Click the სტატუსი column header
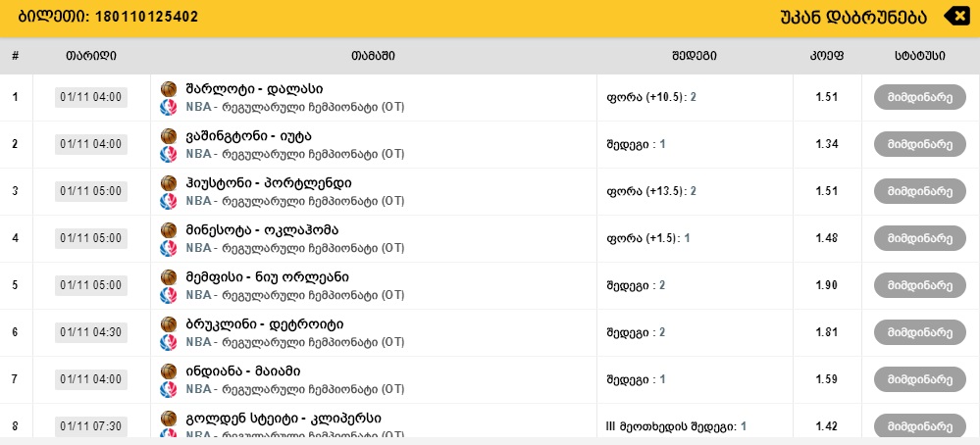The width and height of the screenshot is (980, 445). coord(919,56)
